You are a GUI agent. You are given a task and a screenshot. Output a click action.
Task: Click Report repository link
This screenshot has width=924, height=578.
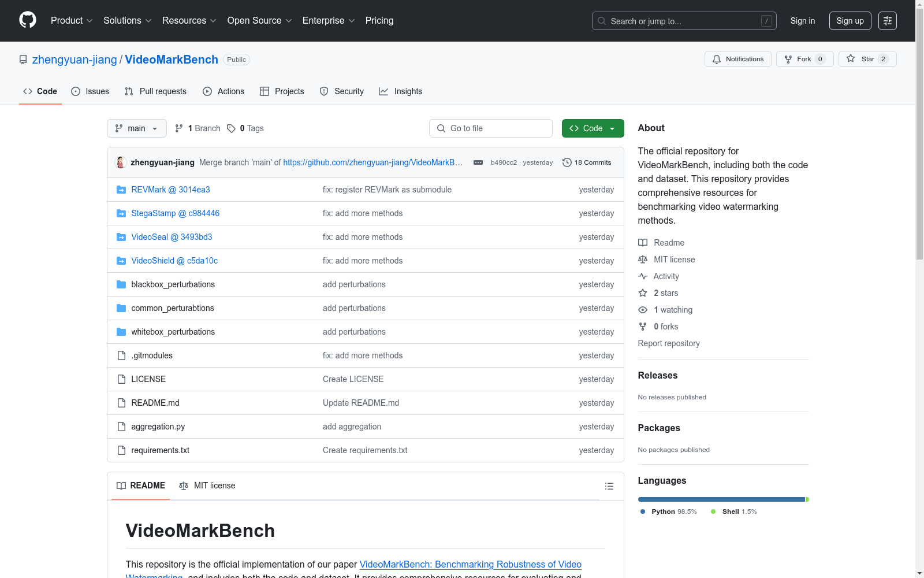[x=669, y=343]
